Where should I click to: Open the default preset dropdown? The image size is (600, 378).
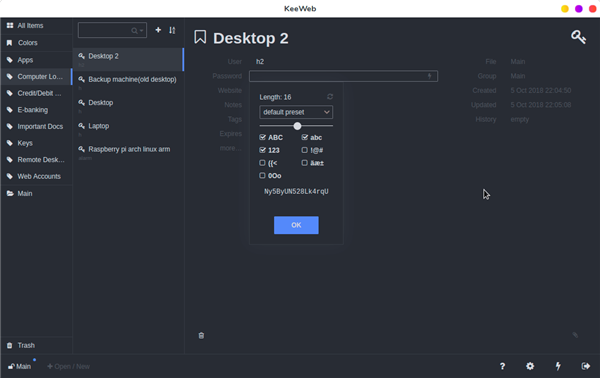tap(296, 112)
